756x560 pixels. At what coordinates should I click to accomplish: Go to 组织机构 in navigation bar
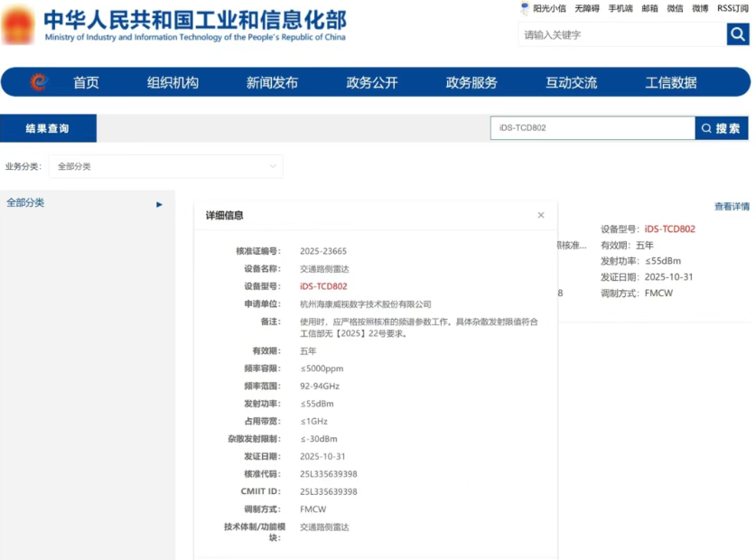coord(173,82)
